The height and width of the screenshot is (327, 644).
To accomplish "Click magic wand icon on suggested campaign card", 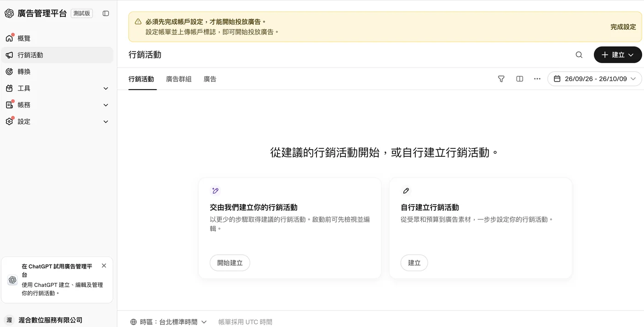I will (215, 190).
